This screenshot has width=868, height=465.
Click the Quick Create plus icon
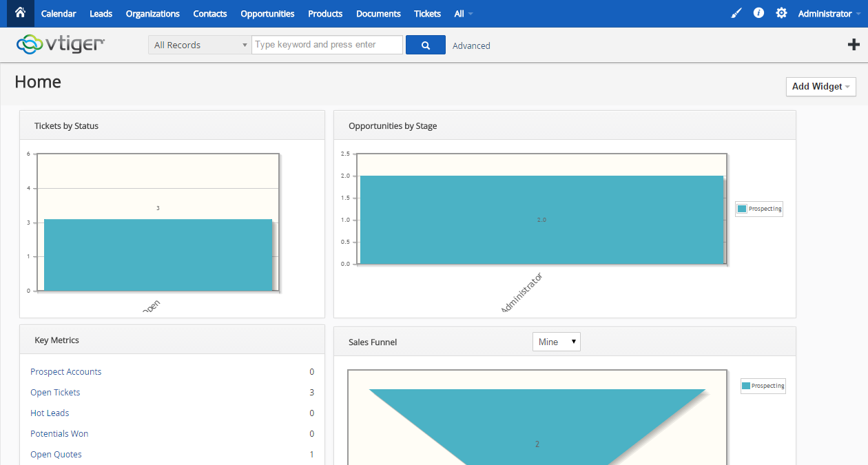pyautogui.click(x=854, y=45)
